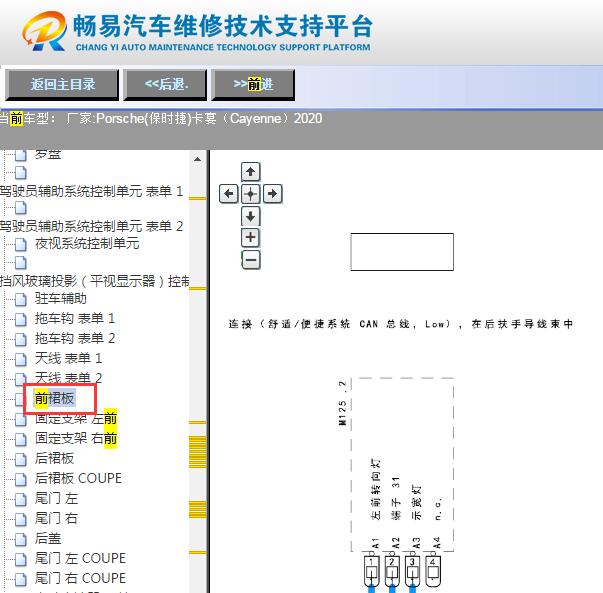Viewport: 603px width, 593px height.
Task: Click the tree panel scroll-up arrow
Action: click(x=198, y=159)
